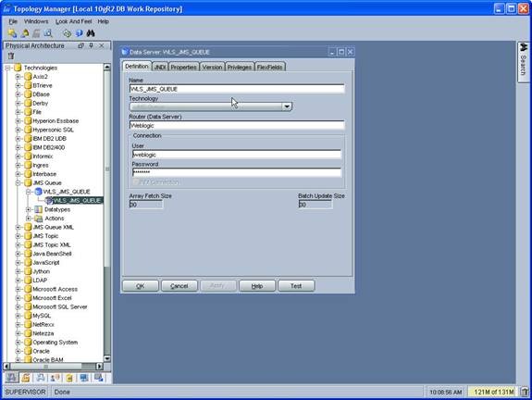The image size is (532, 400).
Task: Toggle the JNDI Connection checkbox
Action: (136, 182)
